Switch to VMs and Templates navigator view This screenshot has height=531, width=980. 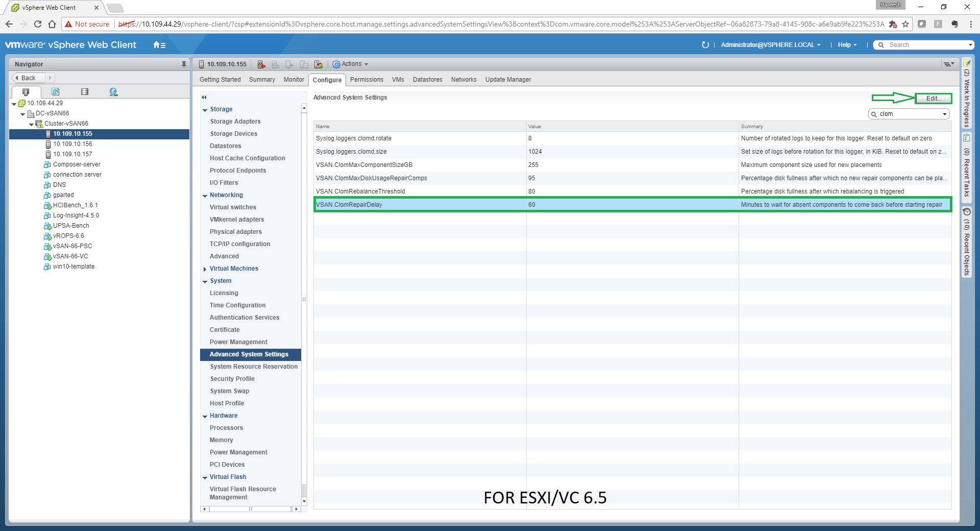pos(55,92)
